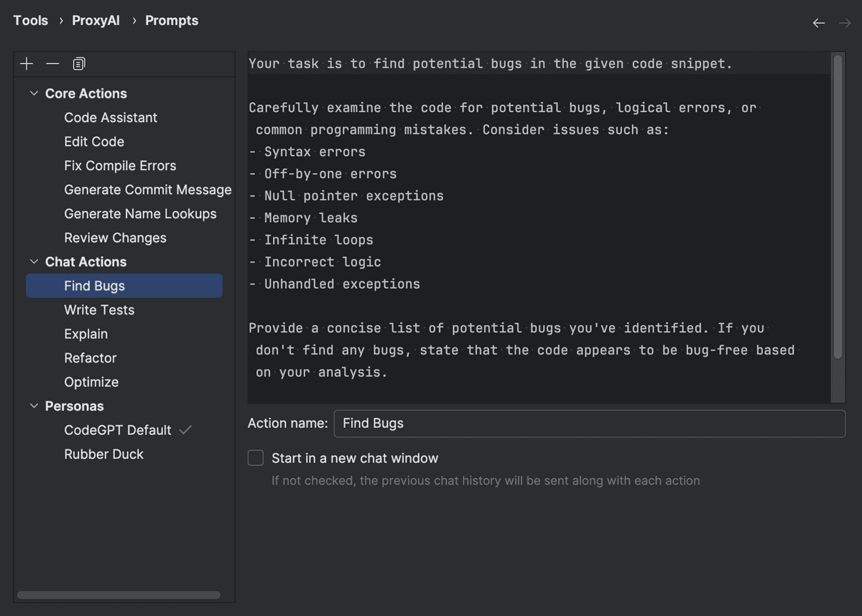Click the checkmark next to CodeGPT Default
Viewport: 862px width, 616px height.
pos(185,429)
